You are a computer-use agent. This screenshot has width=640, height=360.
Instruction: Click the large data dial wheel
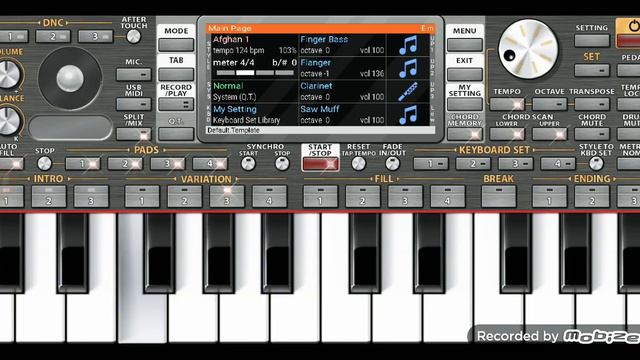[528, 49]
